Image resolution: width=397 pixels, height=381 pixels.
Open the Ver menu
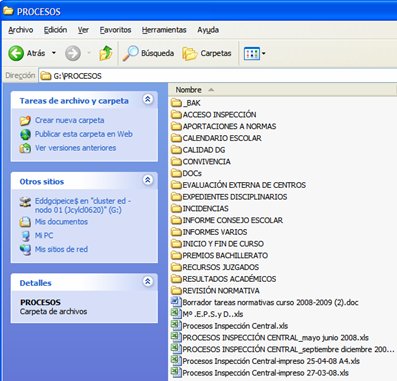pyautogui.click(x=83, y=30)
